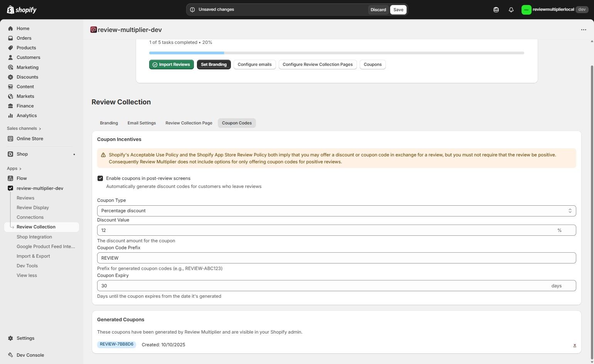This screenshot has height=364, width=594.
Task: Open Review Display submenu item
Action: pyautogui.click(x=33, y=208)
